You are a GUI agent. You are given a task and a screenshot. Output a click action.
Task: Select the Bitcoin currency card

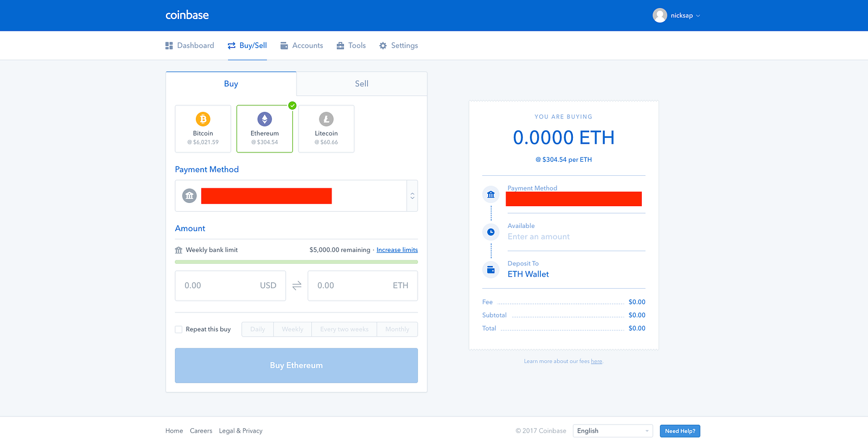click(x=203, y=129)
